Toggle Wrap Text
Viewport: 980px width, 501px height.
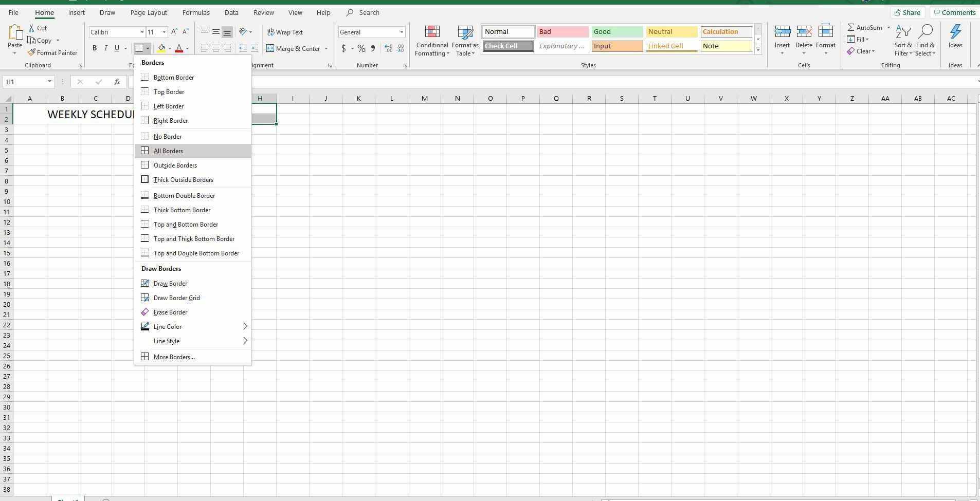(x=285, y=32)
